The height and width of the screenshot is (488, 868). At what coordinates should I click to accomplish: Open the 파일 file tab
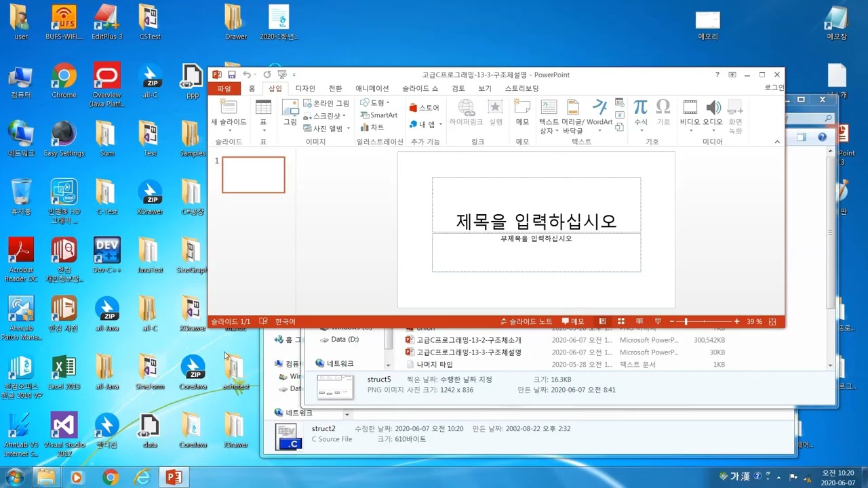coord(224,88)
